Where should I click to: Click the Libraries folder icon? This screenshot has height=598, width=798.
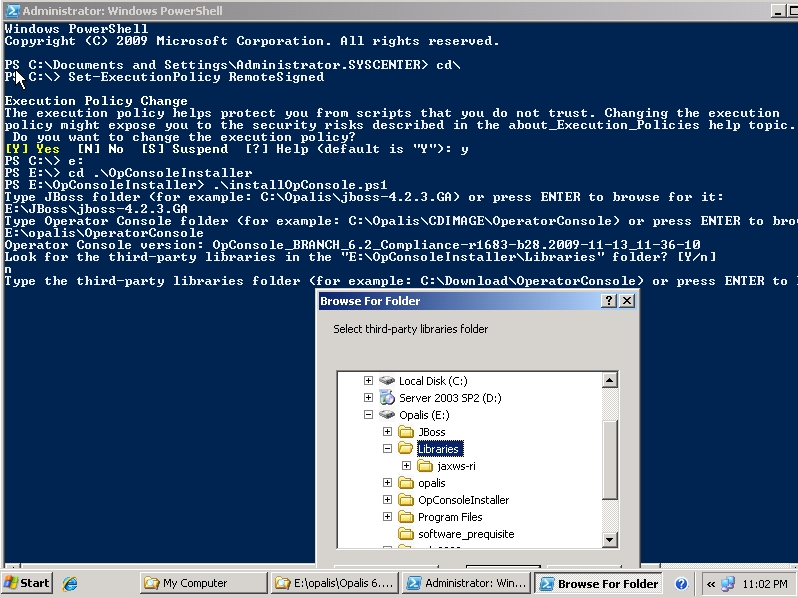pos(406,448)
